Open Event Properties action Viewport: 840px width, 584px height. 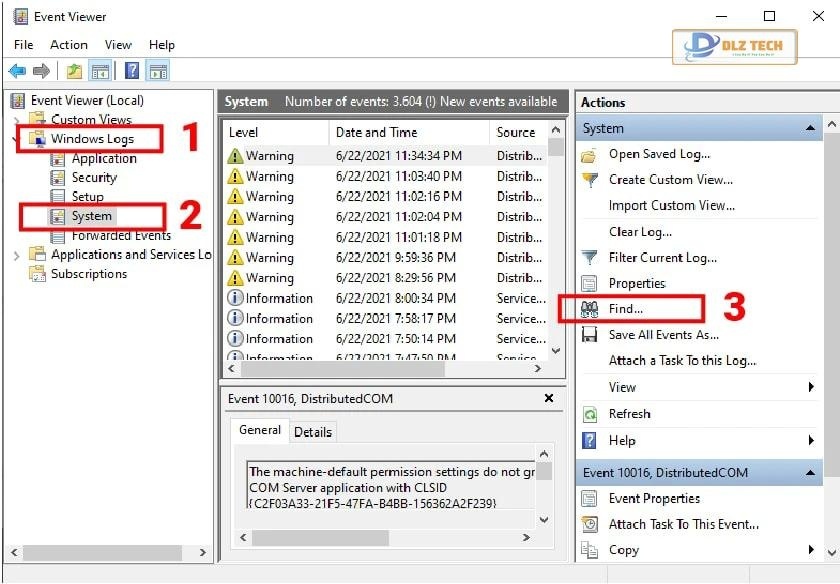(654, 498)
